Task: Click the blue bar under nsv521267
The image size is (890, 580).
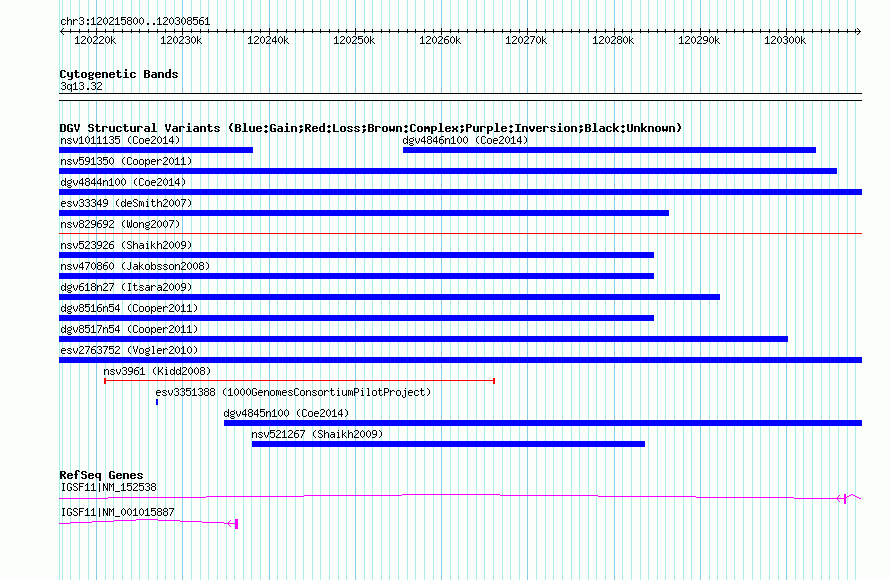Action: click(448, 444)
